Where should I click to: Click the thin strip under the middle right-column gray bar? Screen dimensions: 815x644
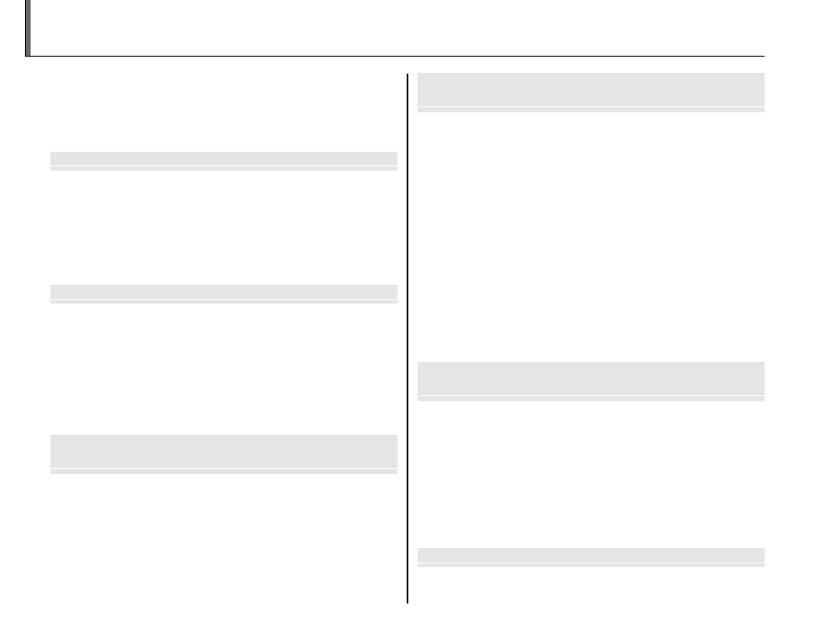click(x=591, y=399)
